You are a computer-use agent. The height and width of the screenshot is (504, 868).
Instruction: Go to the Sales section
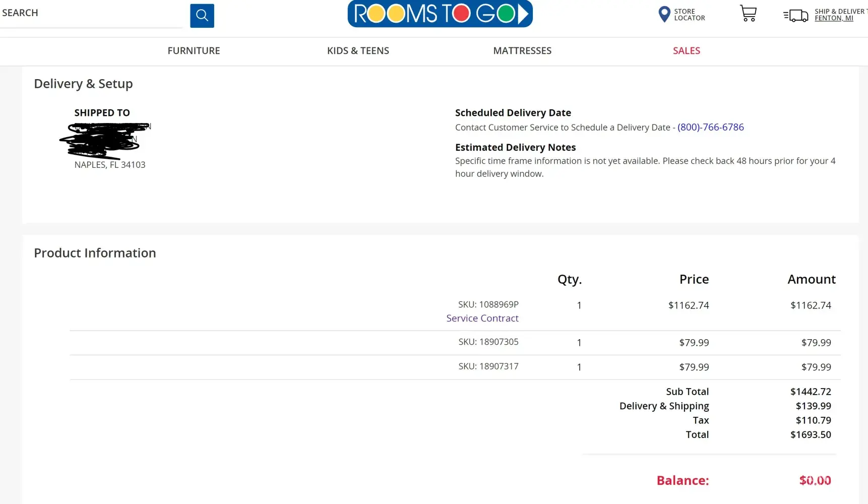[686, 51]
